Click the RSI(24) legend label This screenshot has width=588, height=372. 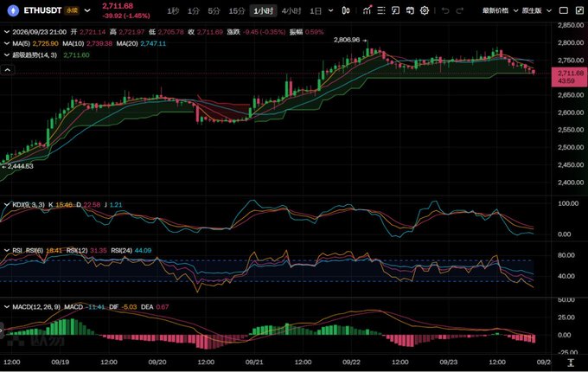(122, 250)
